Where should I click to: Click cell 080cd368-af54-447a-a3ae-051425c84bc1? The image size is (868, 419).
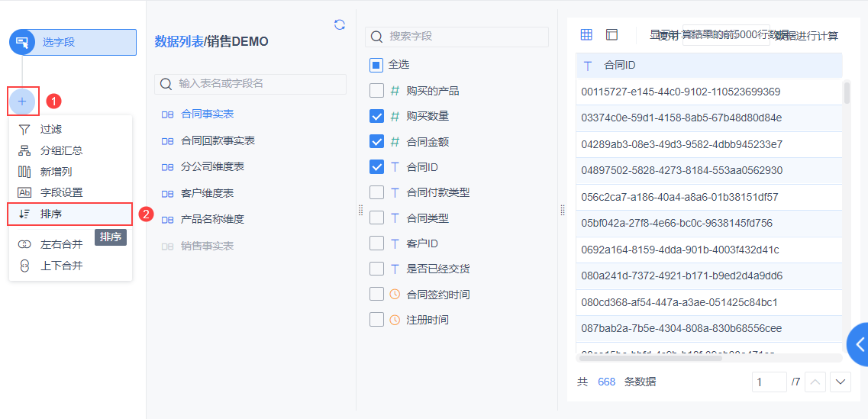[709, 302]
